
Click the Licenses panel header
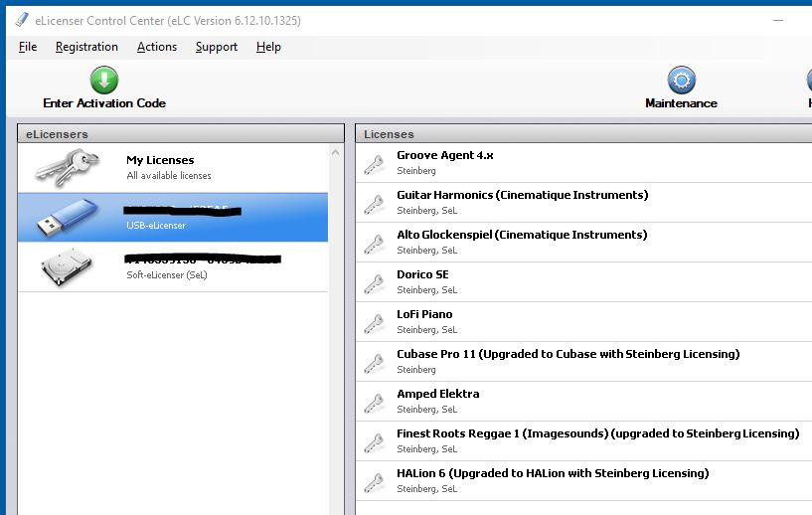tap(583, 133)
